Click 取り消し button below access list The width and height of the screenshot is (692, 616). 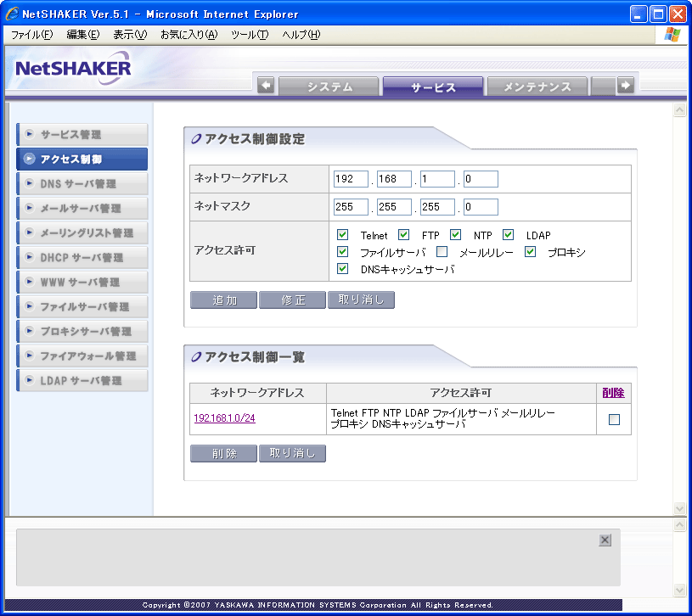click(x=292, y=453)
